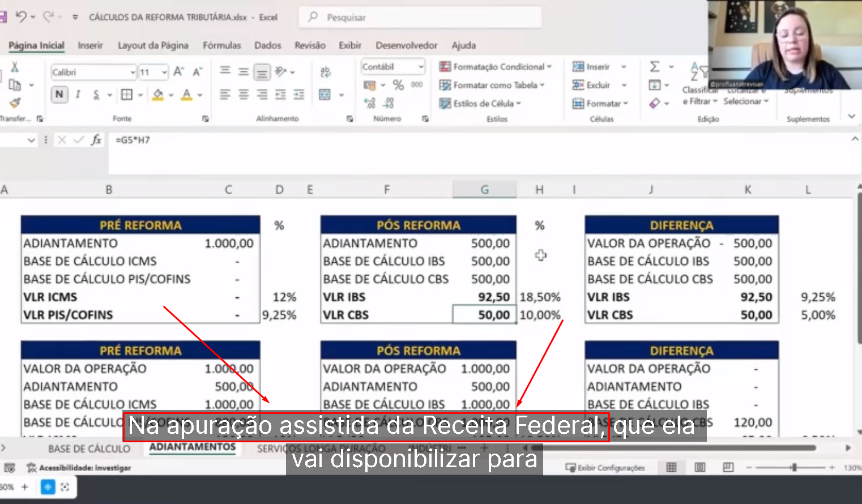Switch to the BASE DE CÁLCULO sheet tab
Screen dimensions: 862x504
[x=89, y=449]
